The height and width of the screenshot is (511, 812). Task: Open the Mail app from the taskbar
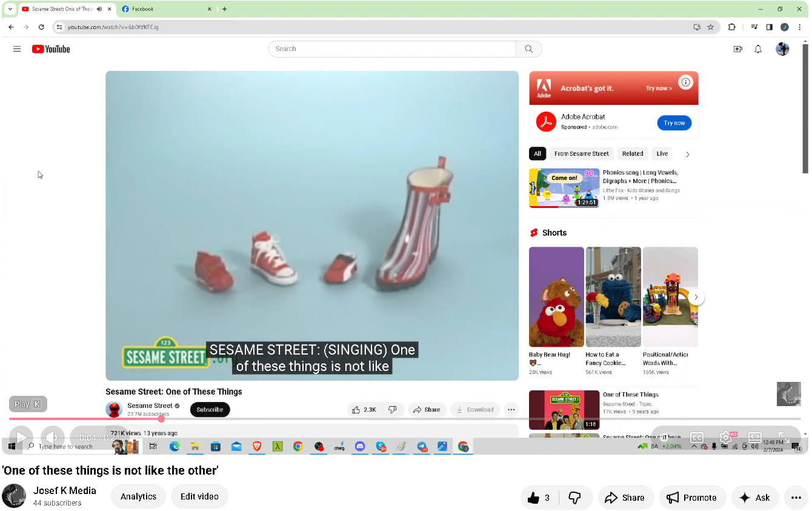coord(236,447)
